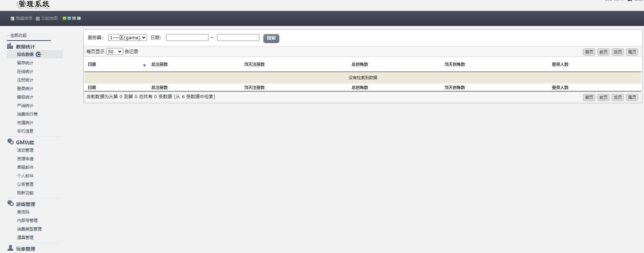Go to 充值统计 menu item
The image size is (644, 253).
coord(25,123)
